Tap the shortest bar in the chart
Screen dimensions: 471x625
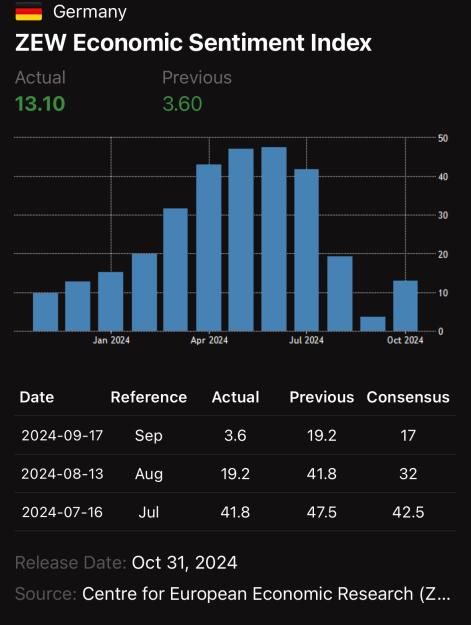coord(373,324)
